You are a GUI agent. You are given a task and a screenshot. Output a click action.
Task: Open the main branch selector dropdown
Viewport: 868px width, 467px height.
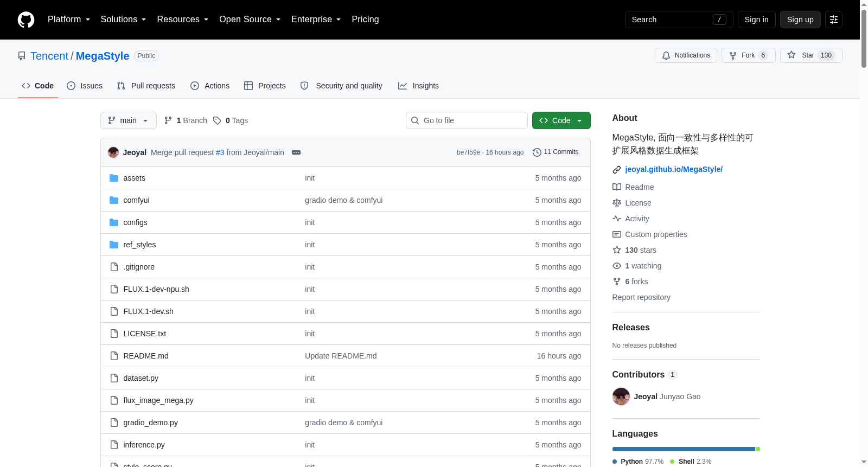point(129,120)
